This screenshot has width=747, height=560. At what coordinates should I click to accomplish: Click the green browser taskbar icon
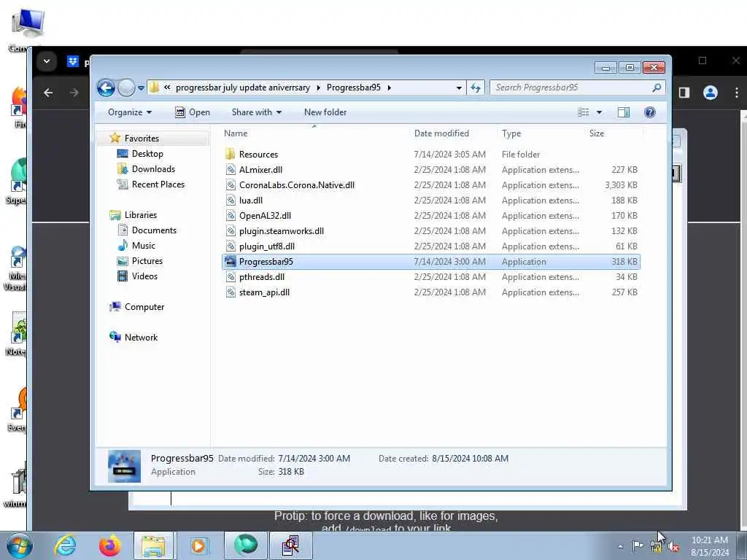point(245,545)
